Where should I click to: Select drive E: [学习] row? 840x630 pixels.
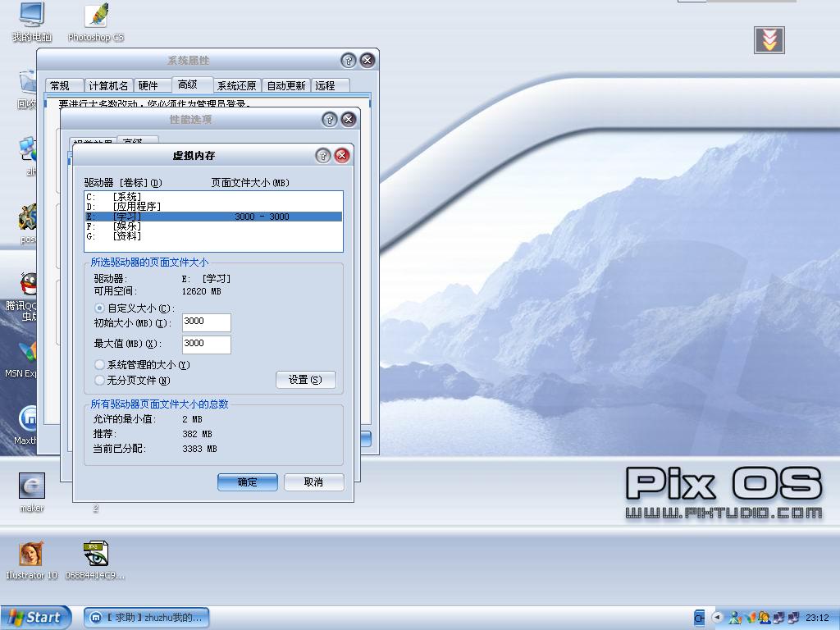coord(213,217)
